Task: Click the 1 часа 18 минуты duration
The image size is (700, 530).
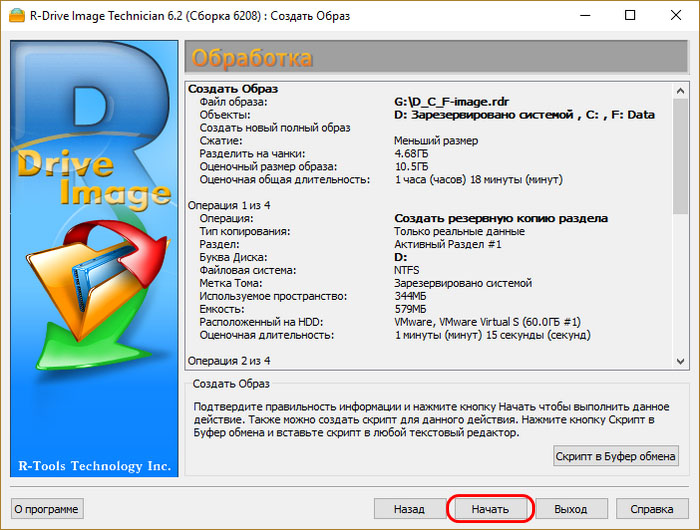Action: pos(479,179)
